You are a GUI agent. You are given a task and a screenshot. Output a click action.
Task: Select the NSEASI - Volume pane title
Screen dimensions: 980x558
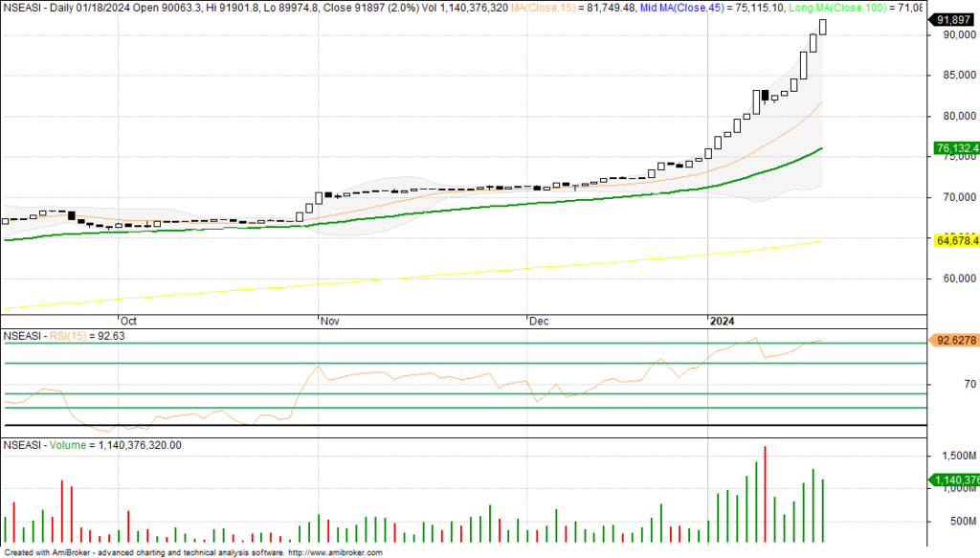[46, 445]
